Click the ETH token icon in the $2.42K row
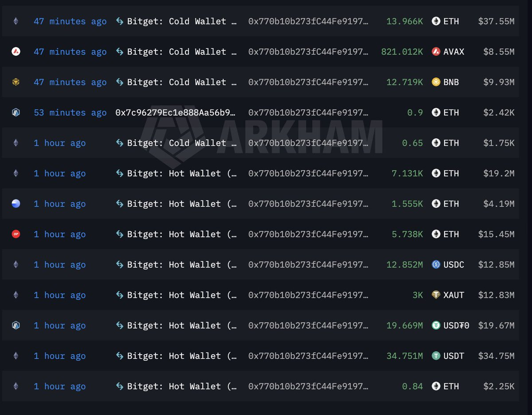532x415 pixels. click(x=436, y=113)
